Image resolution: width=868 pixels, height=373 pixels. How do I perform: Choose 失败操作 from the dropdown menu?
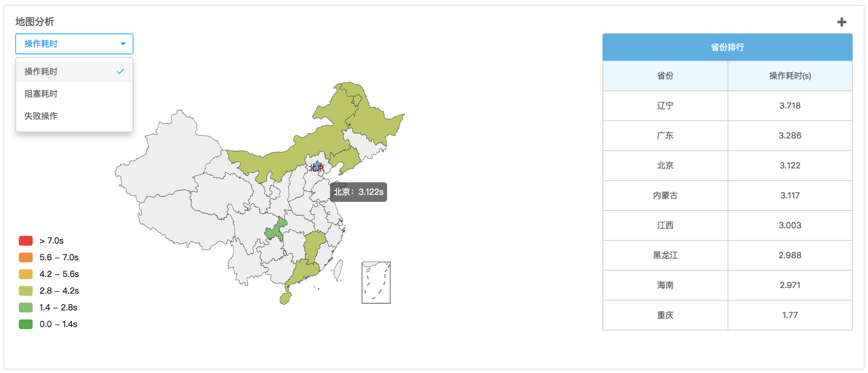click(x=41, y=116)
